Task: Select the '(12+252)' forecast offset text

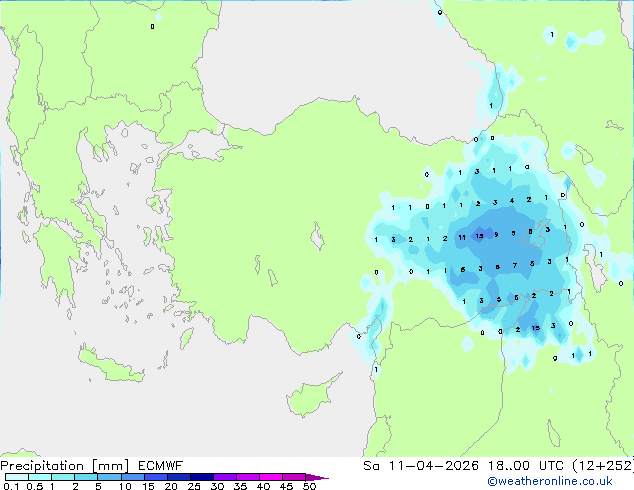Action: click(x=603, y=466)
